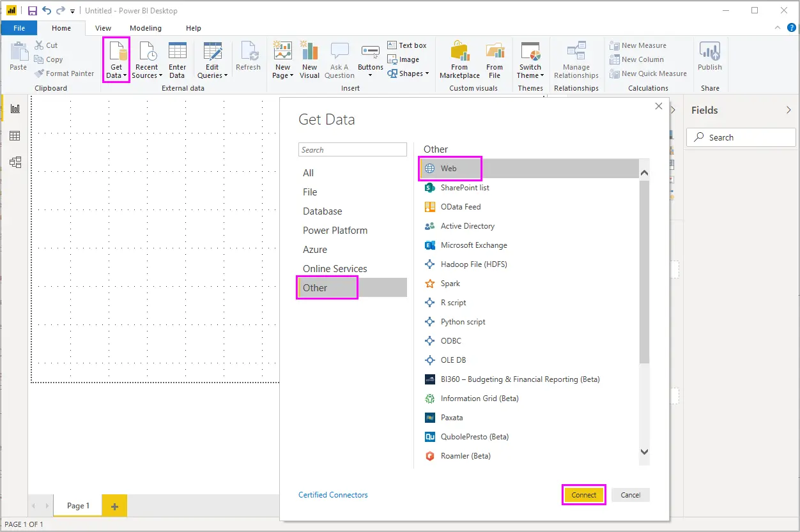Collapse the Fields pane chevron
Image resolution: width=800 pixels, height=532 pixels.
788,110
